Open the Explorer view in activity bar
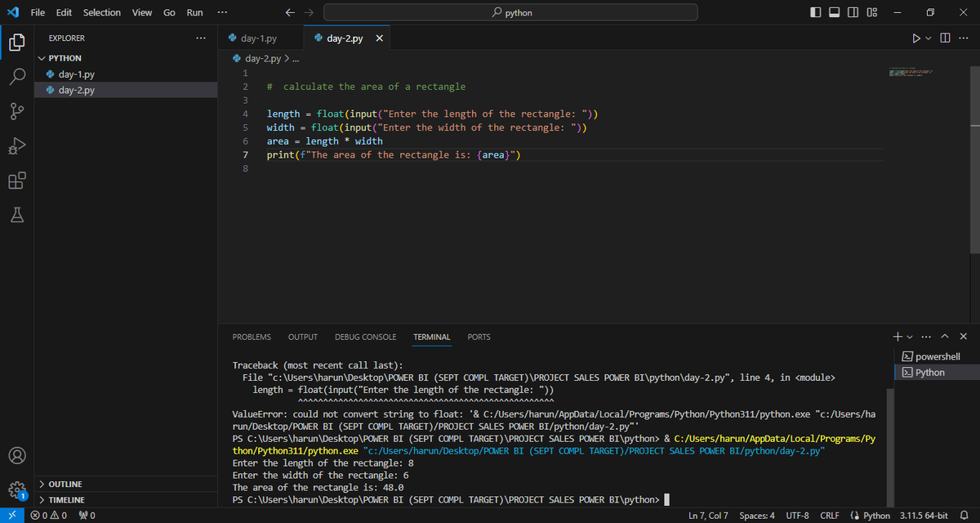Image resolution: width=980 pixels, height=523 pixels. coord(17,42)
